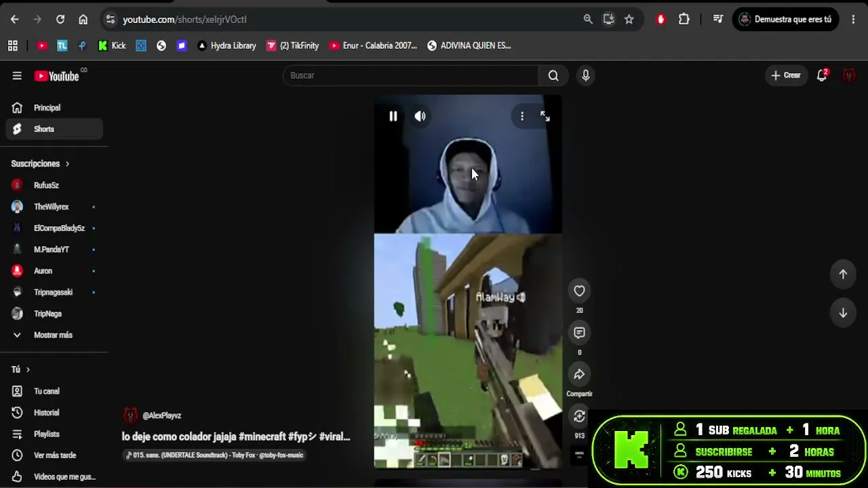The image size is (868, 488).
Task: Open the comments on the Short
Action: click(x=579, y=333)
